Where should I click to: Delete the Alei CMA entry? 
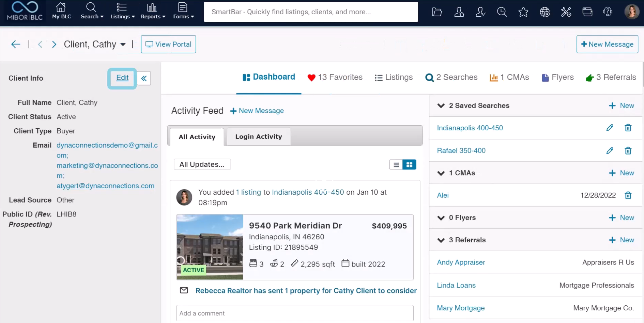click(628, 195)
